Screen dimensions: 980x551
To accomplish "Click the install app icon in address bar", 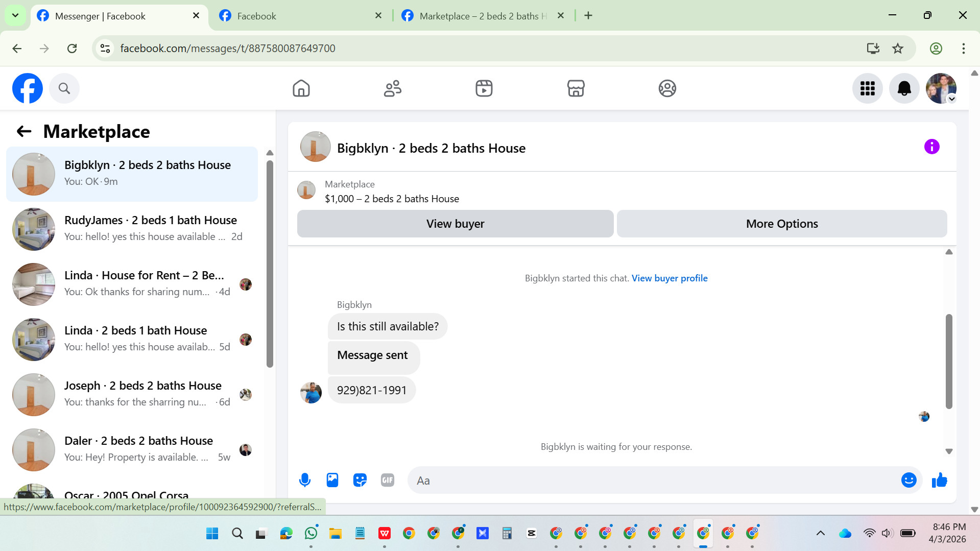I will 873,49.
